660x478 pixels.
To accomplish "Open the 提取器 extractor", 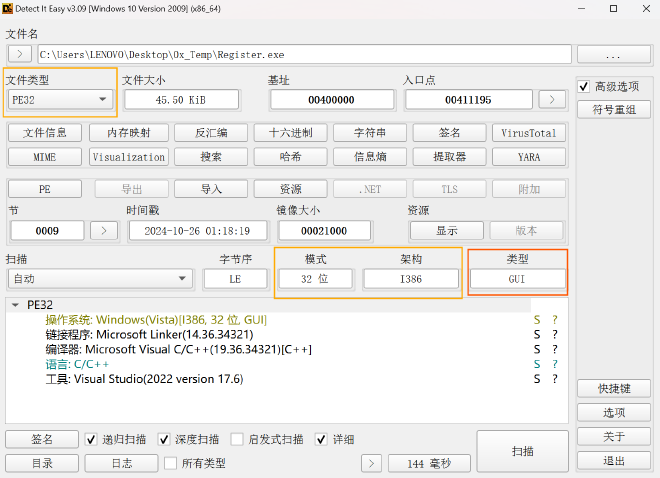I will coord(450,157).
